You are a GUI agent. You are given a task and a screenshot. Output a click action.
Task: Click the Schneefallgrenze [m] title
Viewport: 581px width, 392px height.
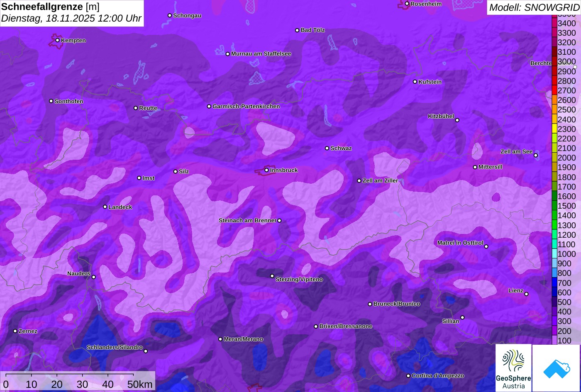50,7
